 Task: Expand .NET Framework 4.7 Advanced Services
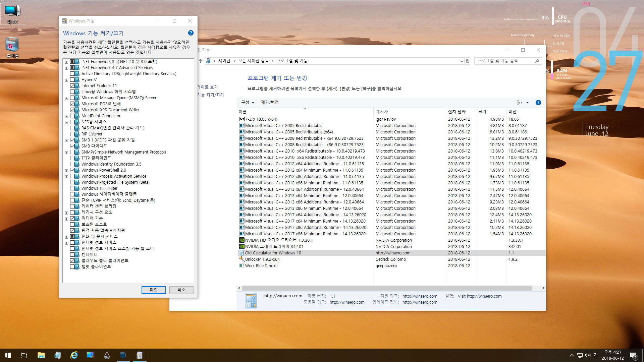coord(66,68)
